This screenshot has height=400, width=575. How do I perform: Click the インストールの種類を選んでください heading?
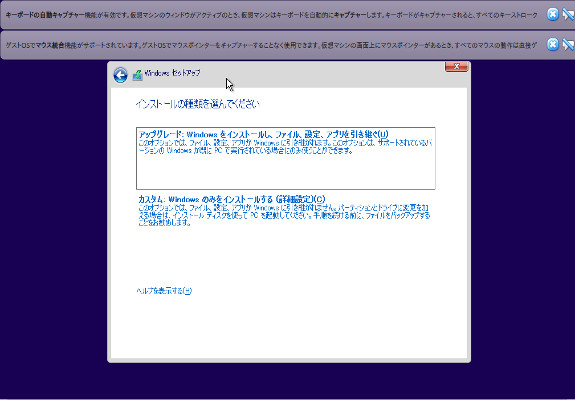(x=197, y=104)
